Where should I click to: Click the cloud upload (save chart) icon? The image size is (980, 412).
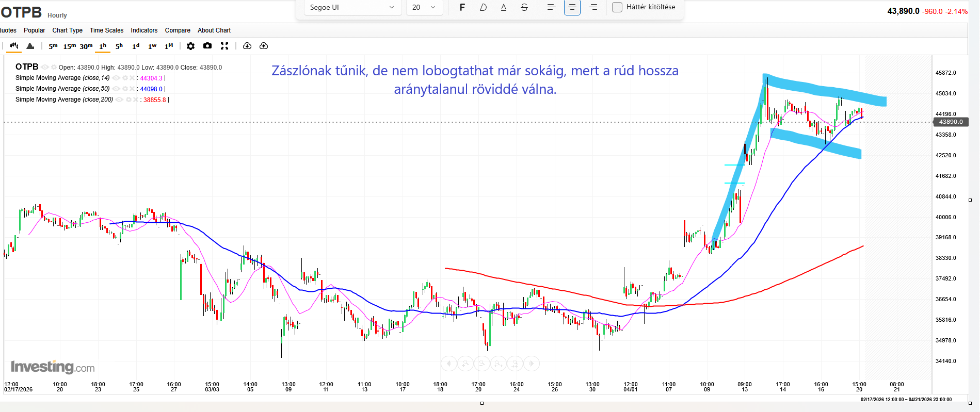264,46
